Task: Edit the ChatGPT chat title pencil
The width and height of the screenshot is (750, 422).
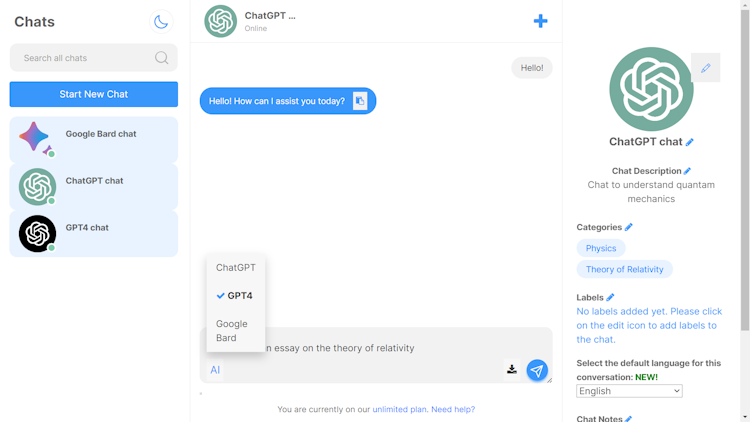Action: coord(690,142)
